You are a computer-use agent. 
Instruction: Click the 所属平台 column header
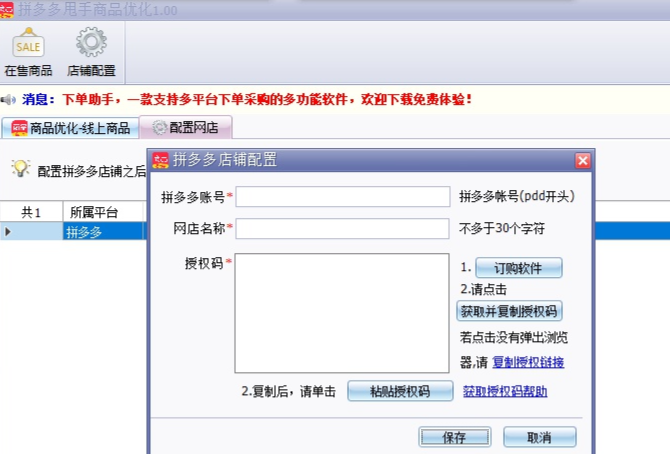(103, 212)
